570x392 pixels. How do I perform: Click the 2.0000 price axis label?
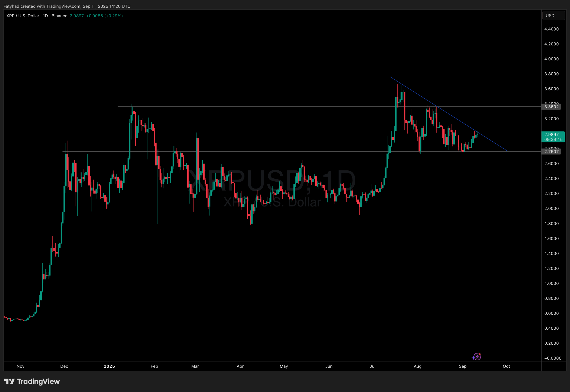[x=551, y=208]
